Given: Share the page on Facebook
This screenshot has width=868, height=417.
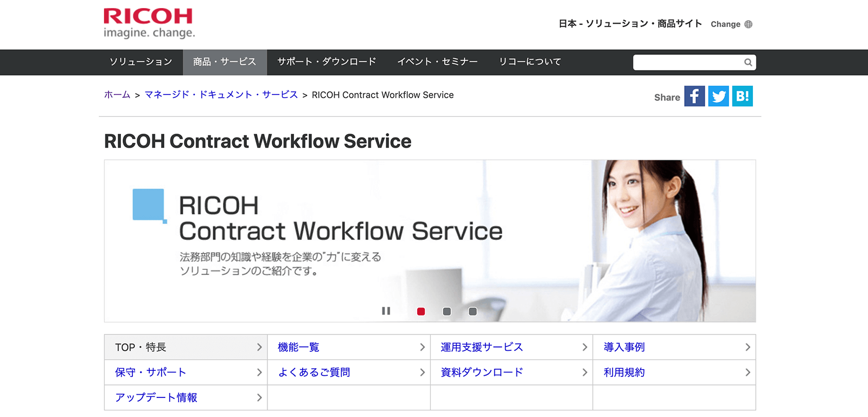Looking at the screenshot, I should (x=694, y=96).
